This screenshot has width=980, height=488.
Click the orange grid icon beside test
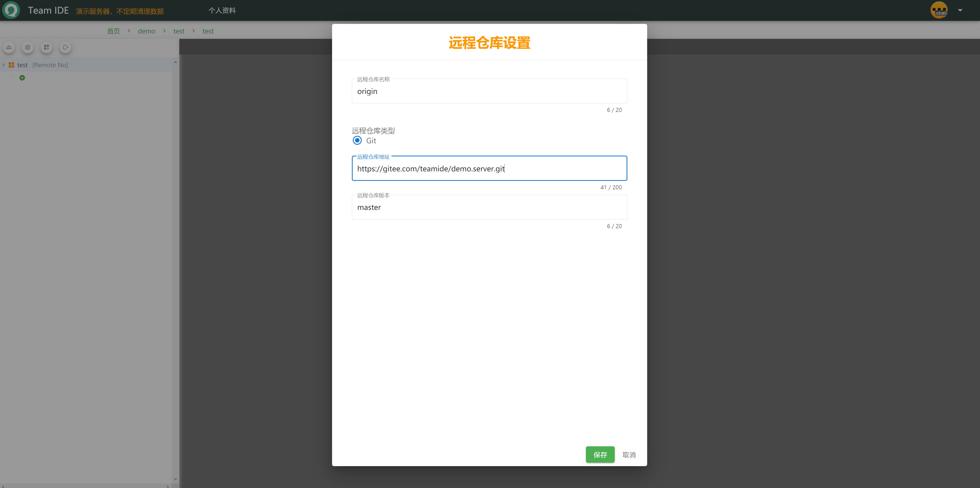click(11, 65)
